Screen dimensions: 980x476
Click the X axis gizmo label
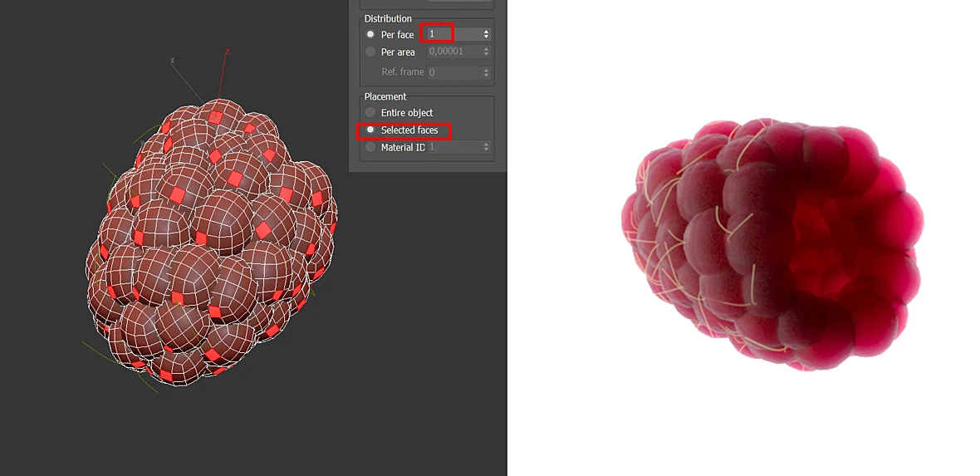[173, 61]
